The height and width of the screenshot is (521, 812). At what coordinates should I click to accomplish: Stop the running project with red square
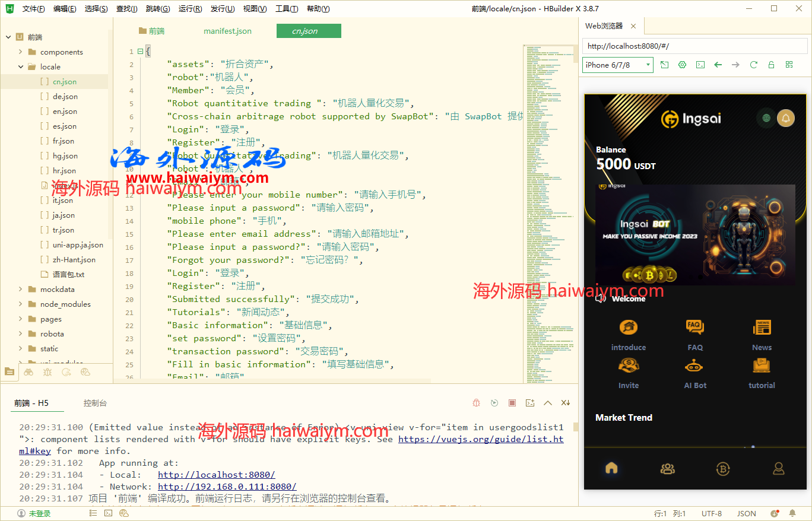pos(512,403)
